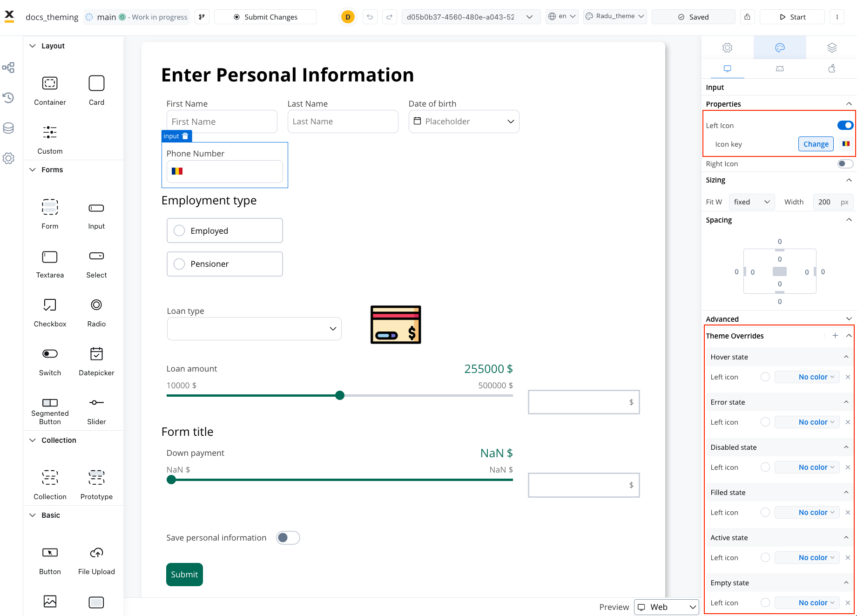The width and height of the screenshot is (857, 616).
Task: Select the Collection component
Action: [x=50, y=484]
